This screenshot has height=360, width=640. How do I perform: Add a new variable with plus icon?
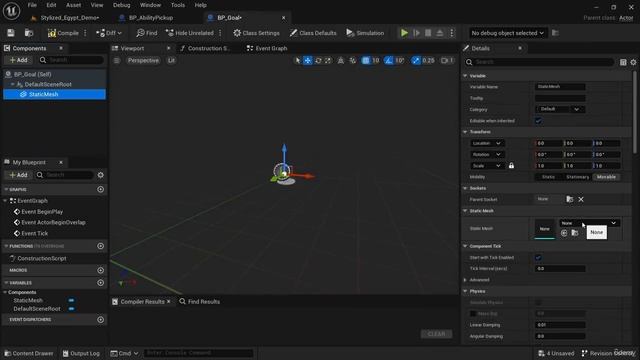[100, 282]
